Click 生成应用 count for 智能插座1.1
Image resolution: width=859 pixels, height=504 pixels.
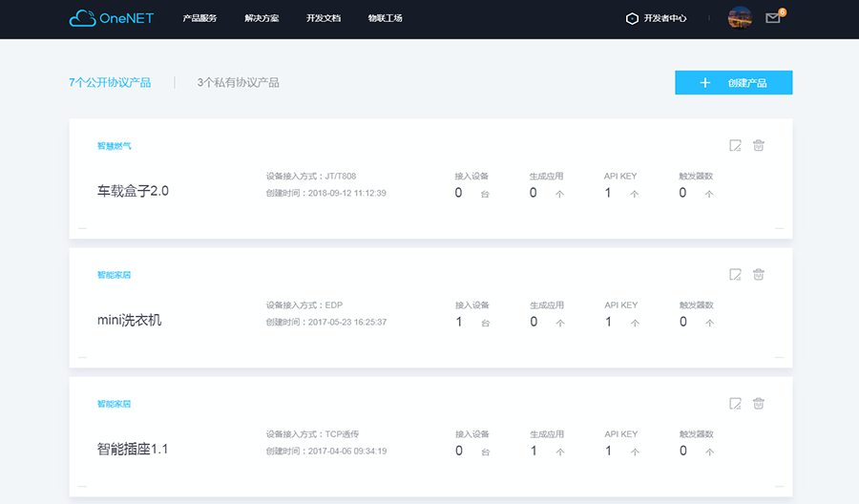[x=534, y=451]
